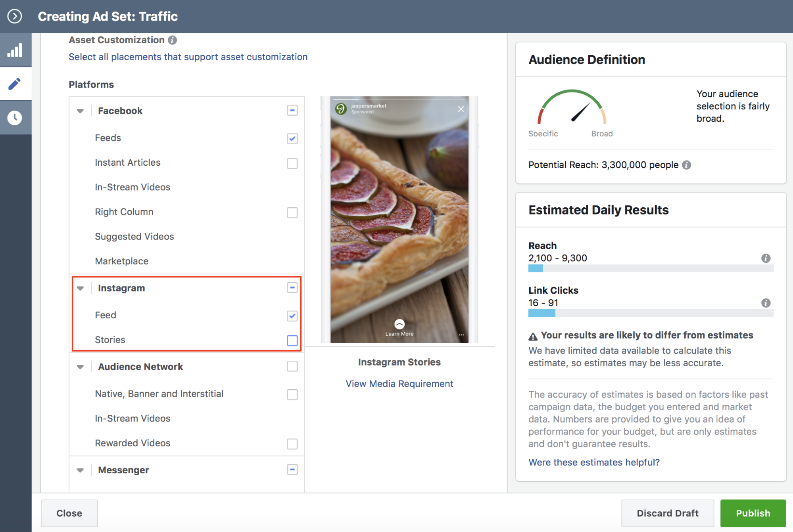Collapse the Audience Network section
The image size is (793, 532).
coord(81,367)
